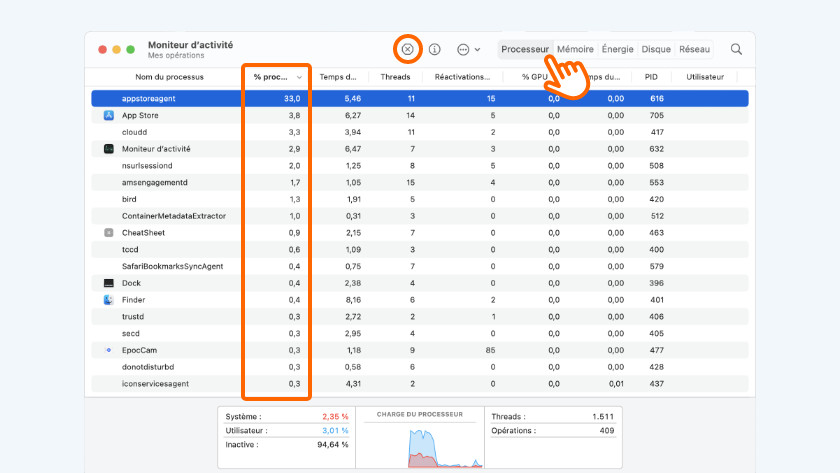Click PID value 616
The image size is (840, 473).
tap(657, 99)
